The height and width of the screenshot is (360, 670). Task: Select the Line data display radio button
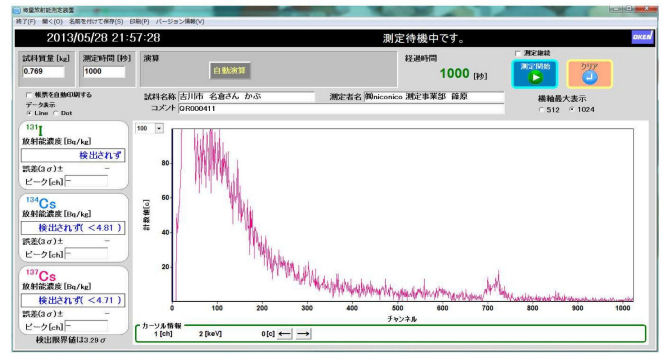(x=29, y=113)
